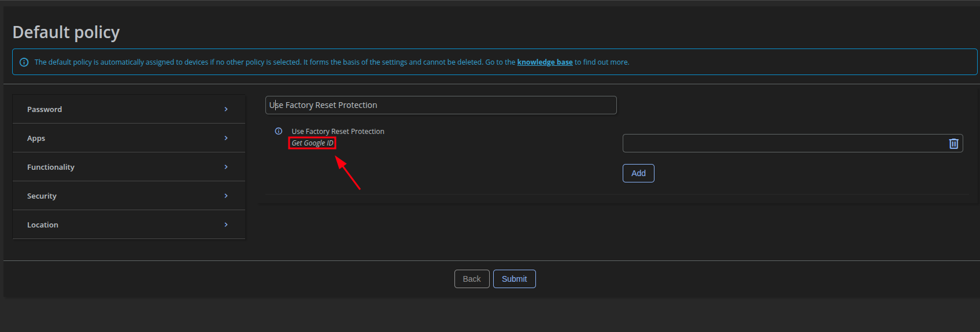Expand the Security section chevron
The width and height of the screenshot is (980, 332).
click(226, 196)
